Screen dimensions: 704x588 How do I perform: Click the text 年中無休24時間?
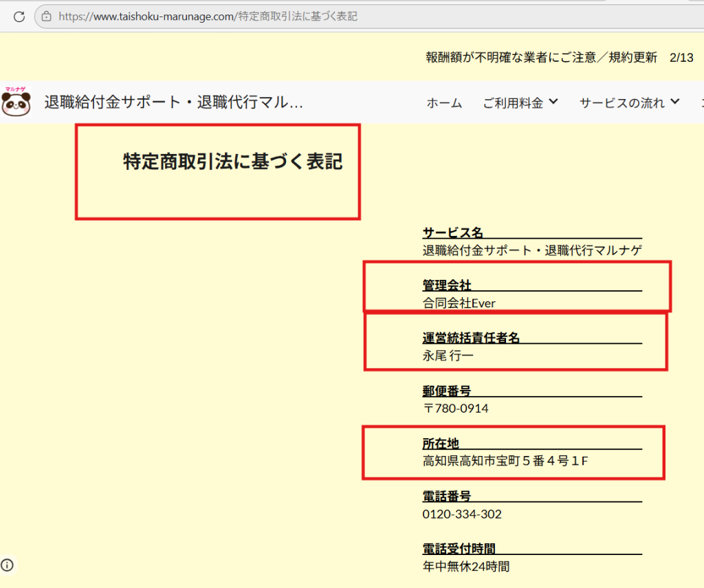(x=466, y=567)
